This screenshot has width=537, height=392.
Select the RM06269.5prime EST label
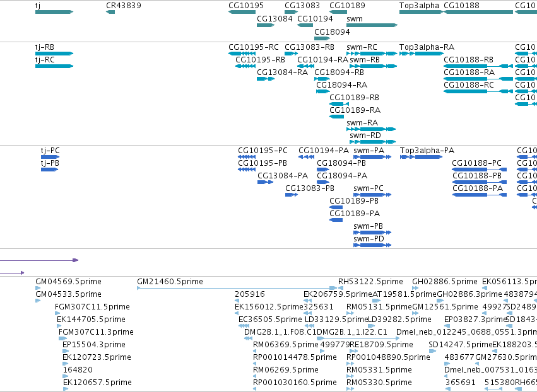(286, 370)
